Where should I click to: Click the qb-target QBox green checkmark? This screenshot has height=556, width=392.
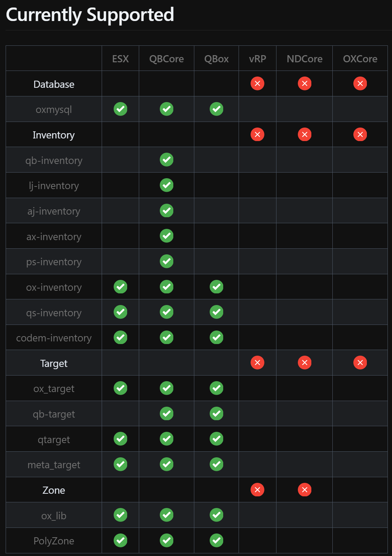216,414
